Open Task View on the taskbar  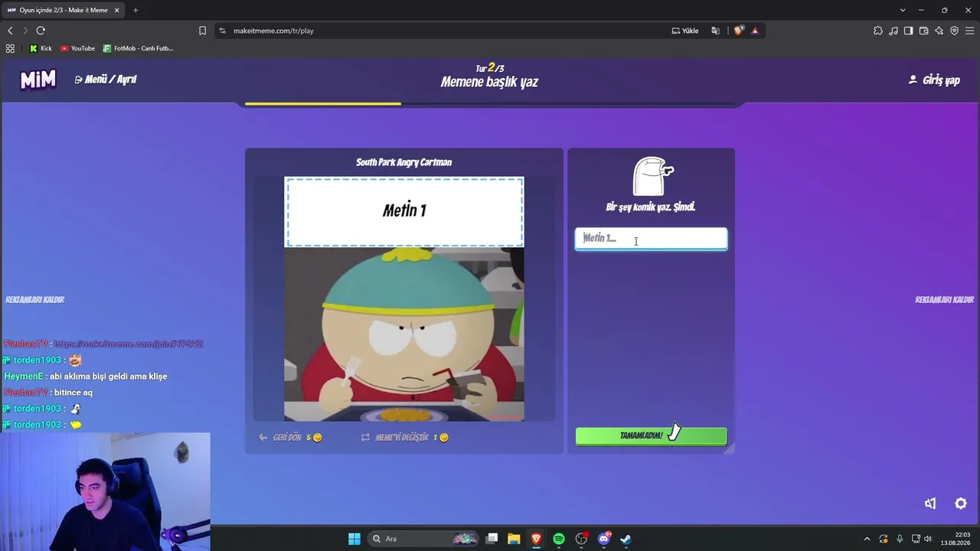[492, 539]
